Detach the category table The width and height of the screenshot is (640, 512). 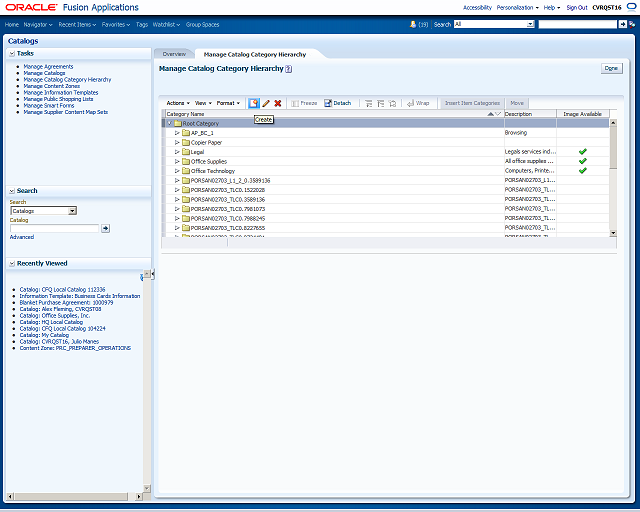[x=338, y=103]
